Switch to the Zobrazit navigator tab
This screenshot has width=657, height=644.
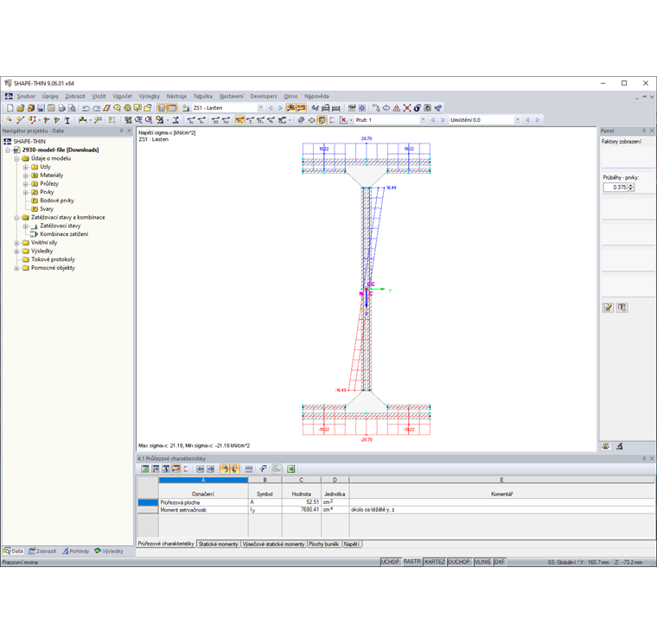pyautogui.click(x=42, y=551)
